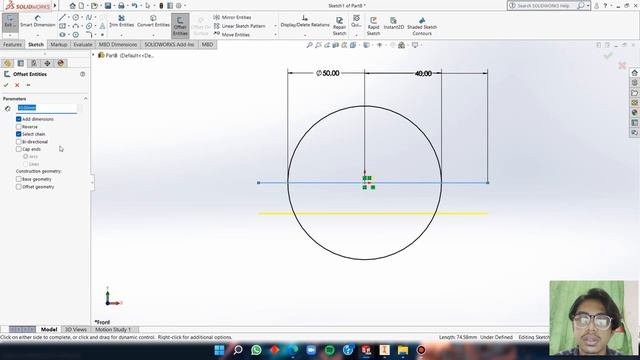The width and height of the screenshot is (640, 360).
Task: Enable Bi-directional checkbox
Action: tap(18, 142)
